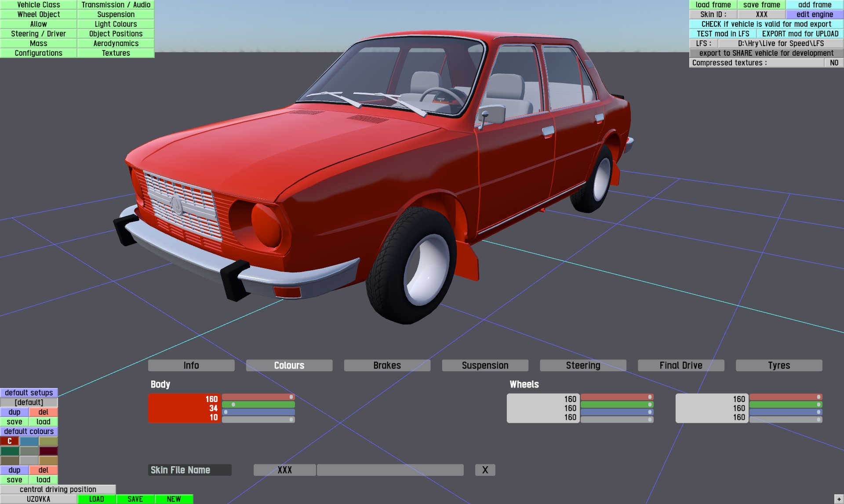Click the plus icon in bottom-right corner
The height and width of the screenshot is (504, 844).
click(x=839, y=499)
